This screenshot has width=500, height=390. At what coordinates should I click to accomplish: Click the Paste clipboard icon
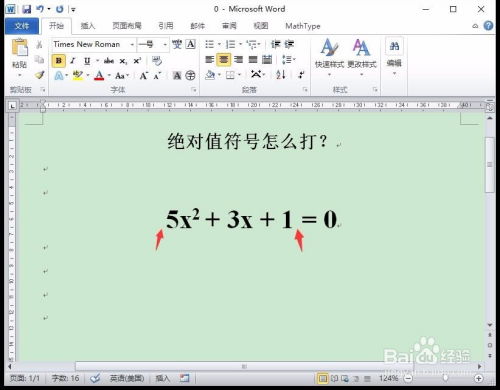[x=20, y=47]
